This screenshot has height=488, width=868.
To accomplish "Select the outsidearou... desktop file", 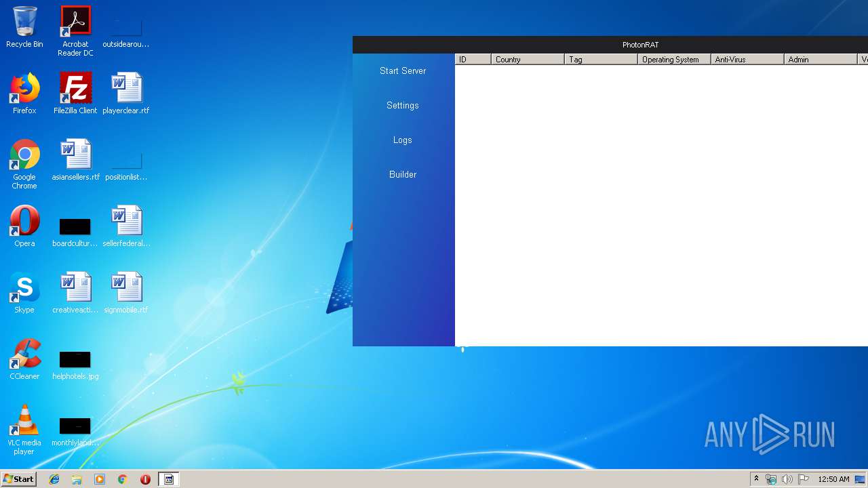I will [126, 31].
